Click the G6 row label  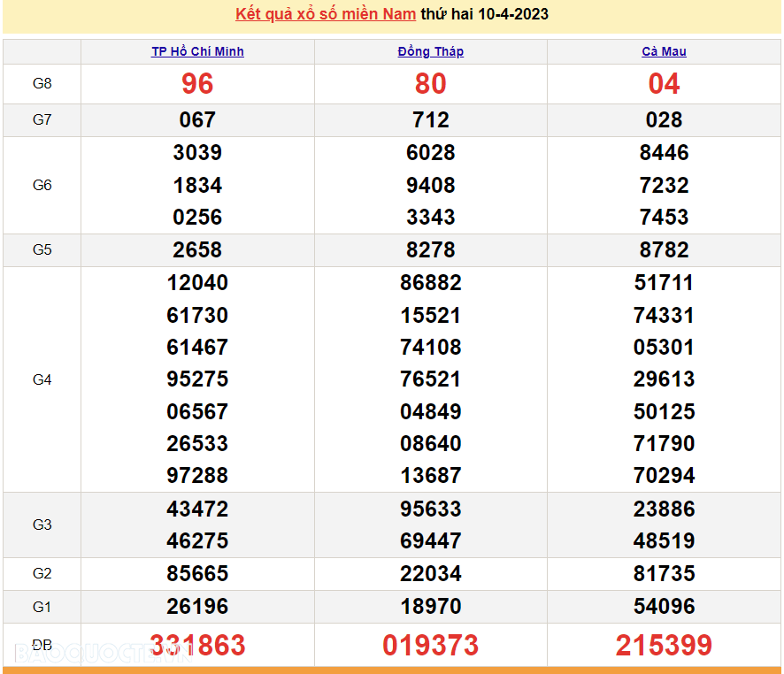[42, 185]
